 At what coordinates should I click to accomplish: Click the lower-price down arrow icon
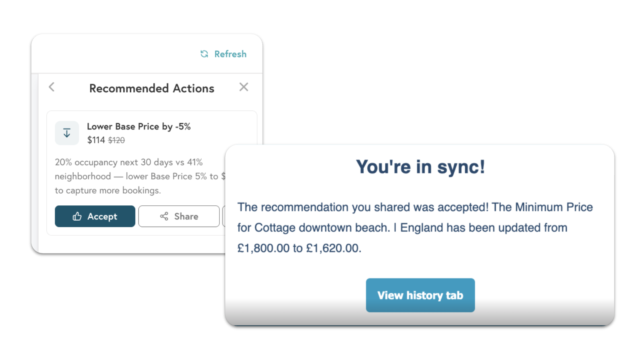[66, 133]
